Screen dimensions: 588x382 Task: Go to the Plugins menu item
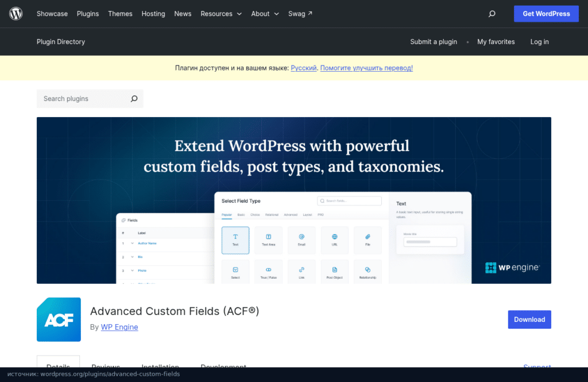(x=88, y=14)
